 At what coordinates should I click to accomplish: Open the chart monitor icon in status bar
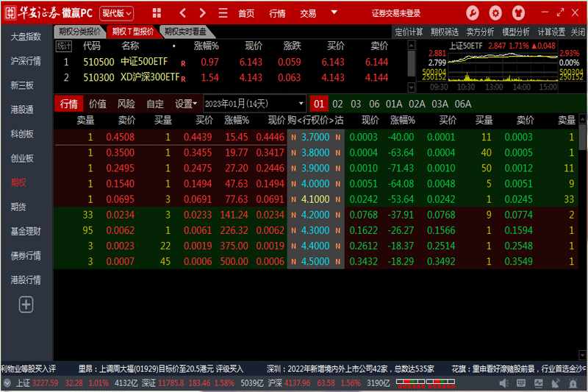(539, 383)
